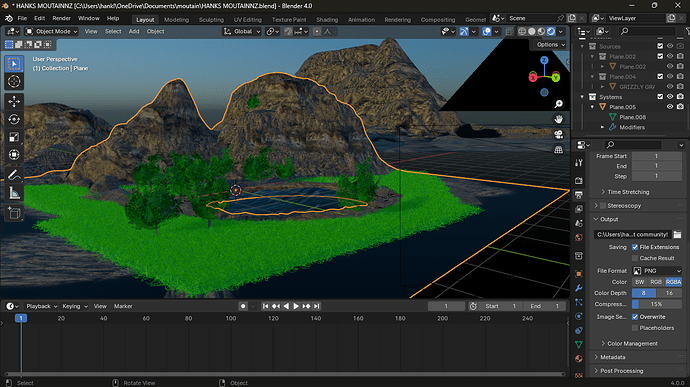Open the Modifiers properties tab

[579, 288]
